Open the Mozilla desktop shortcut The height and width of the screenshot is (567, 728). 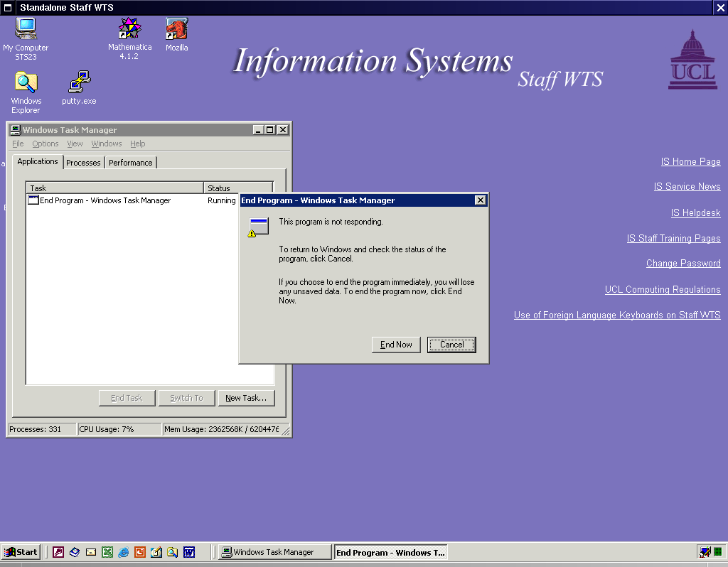[177, 34]
